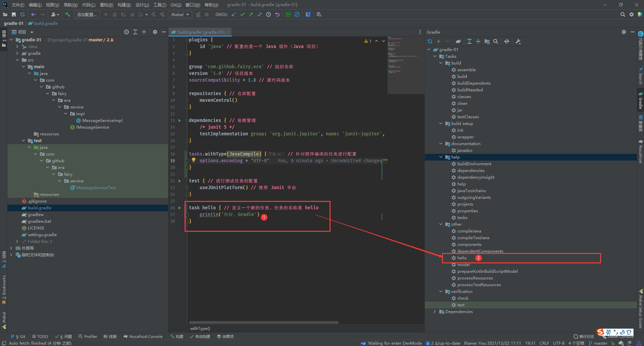Viewport: 644px width, 346px height.
Task: Click the yellow lightbulb intention icon
Action: click(194, 160)
